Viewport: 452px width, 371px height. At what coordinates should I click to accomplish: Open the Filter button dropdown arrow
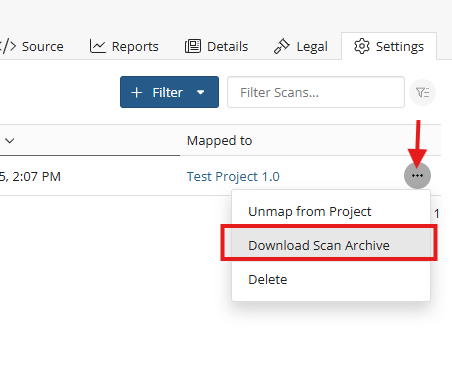pos(200,92)
